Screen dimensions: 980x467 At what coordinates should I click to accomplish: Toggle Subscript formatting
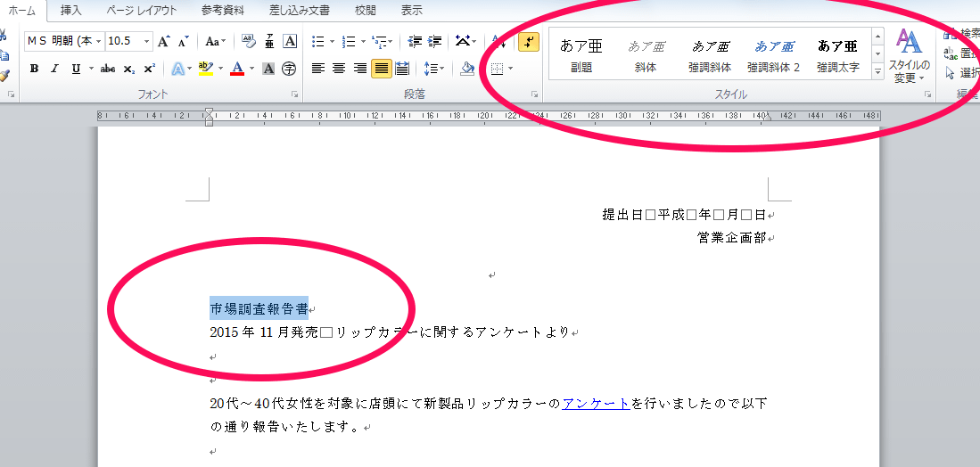tap(128, 69)
